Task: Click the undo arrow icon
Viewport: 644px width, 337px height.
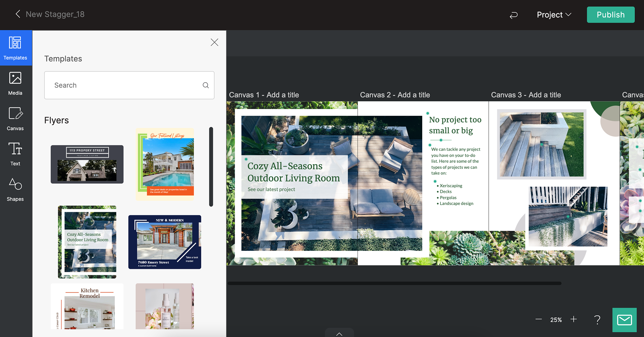Action: [514, 15]
